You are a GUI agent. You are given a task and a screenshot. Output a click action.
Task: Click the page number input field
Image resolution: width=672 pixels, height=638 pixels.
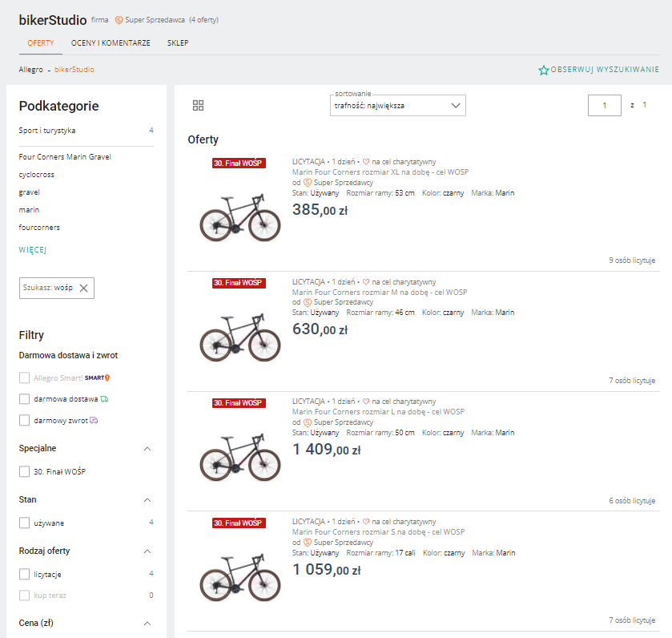(605, 106)
